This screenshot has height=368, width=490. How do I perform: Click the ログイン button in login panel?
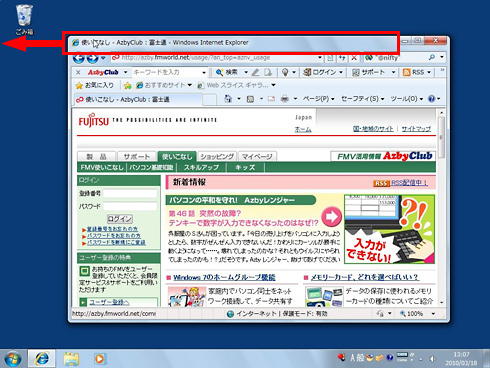(x=120, y=219)
